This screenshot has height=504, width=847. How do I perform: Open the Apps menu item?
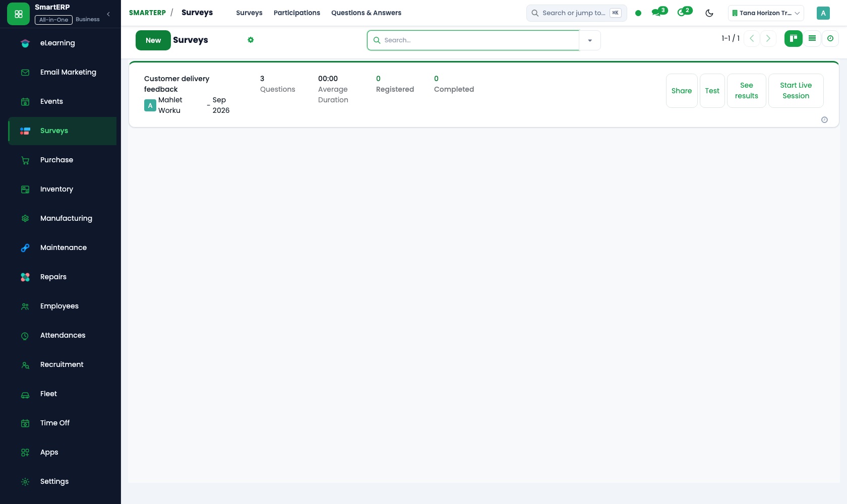[x=63, y=452]
